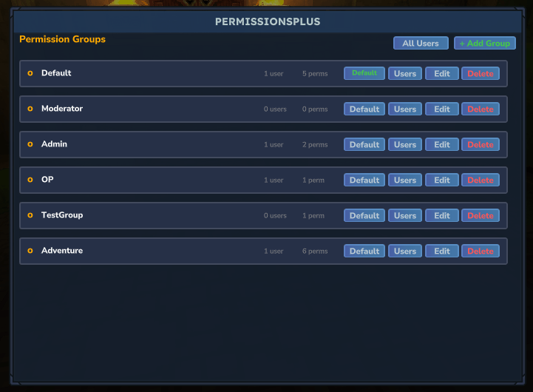Edit the Admin group
This screenshot has width=533, height=392.
click(442, 144)
